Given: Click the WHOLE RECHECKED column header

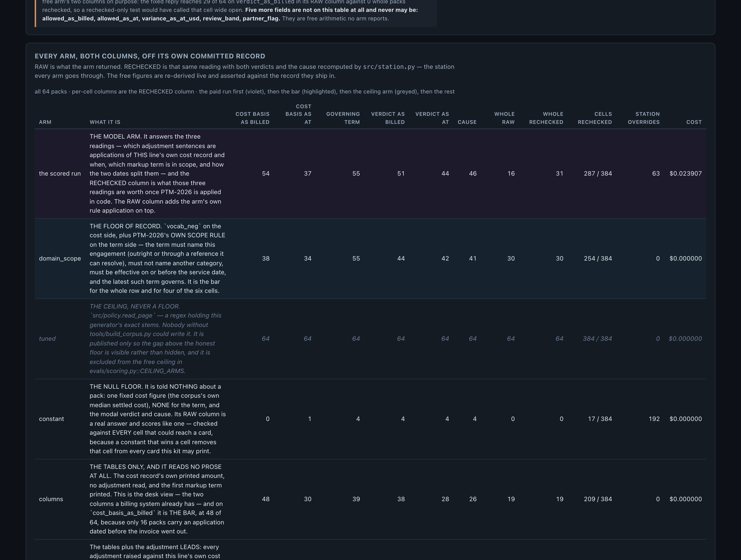Looking at the screenshot, I should tap(546, 118).
